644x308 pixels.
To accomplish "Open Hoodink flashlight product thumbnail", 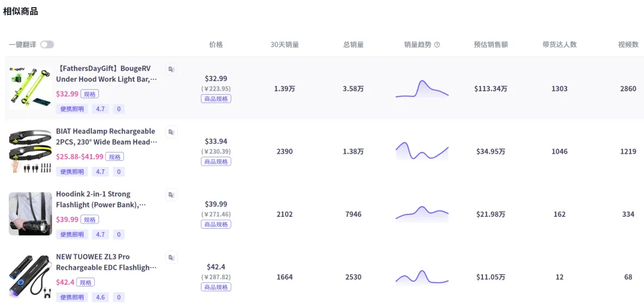I will (x=30, y=214).
